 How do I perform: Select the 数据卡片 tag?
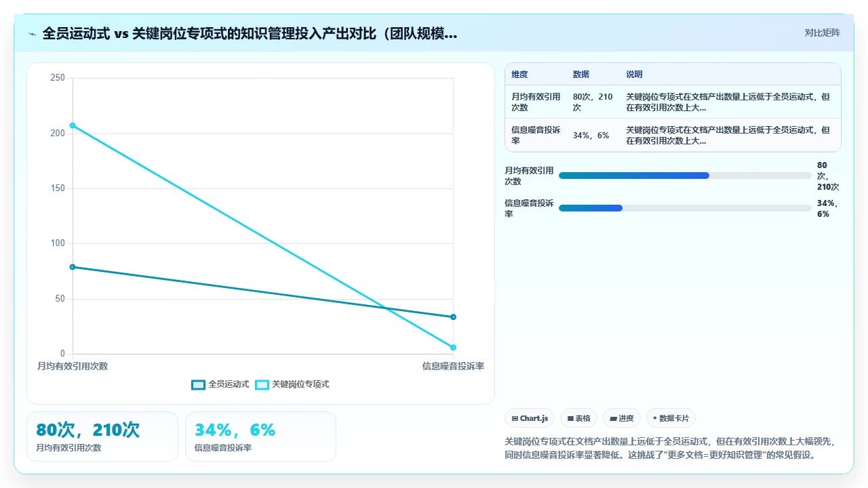click(x=671, y=418)
